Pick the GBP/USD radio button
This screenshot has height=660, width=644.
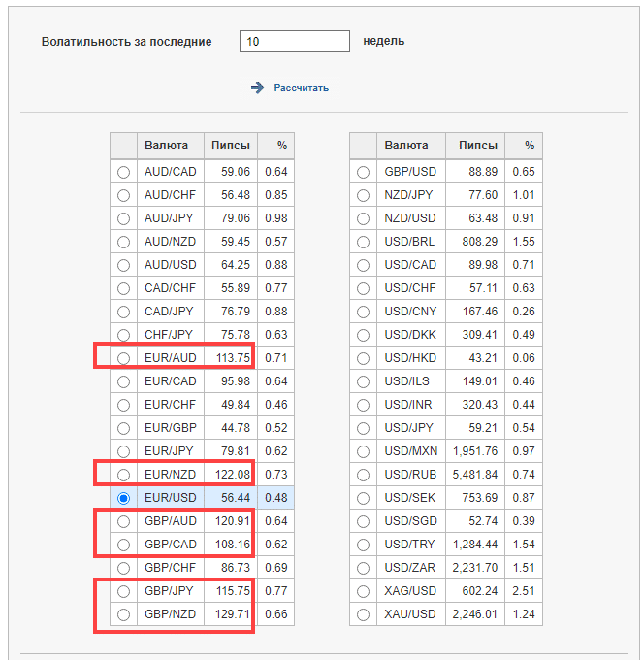(x=363, y=172)
